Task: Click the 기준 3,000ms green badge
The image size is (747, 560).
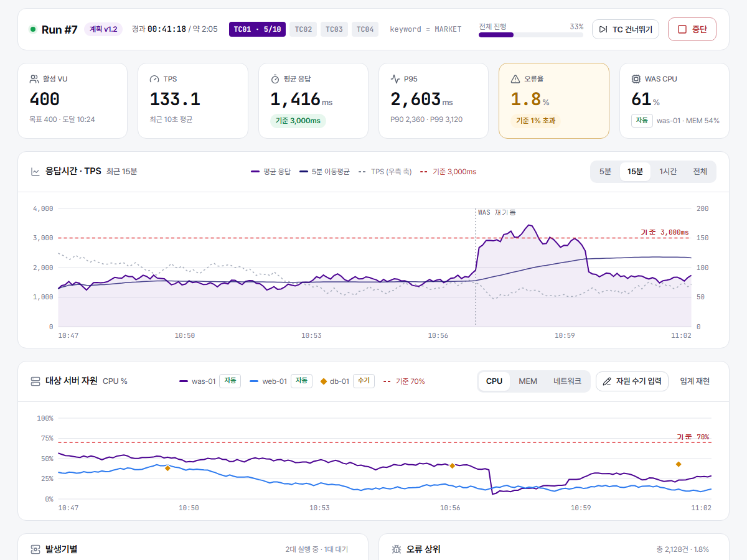Action: tap(298, 121)
